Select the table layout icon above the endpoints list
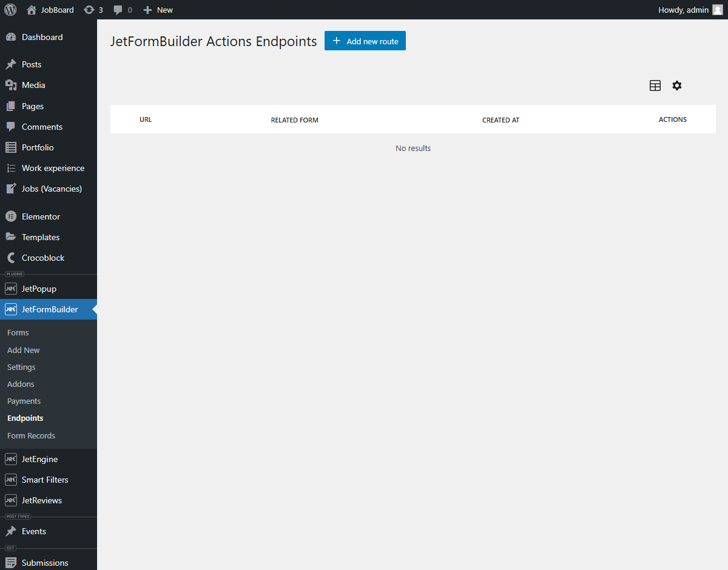This screenshot has height=570, width=728. 655,85
